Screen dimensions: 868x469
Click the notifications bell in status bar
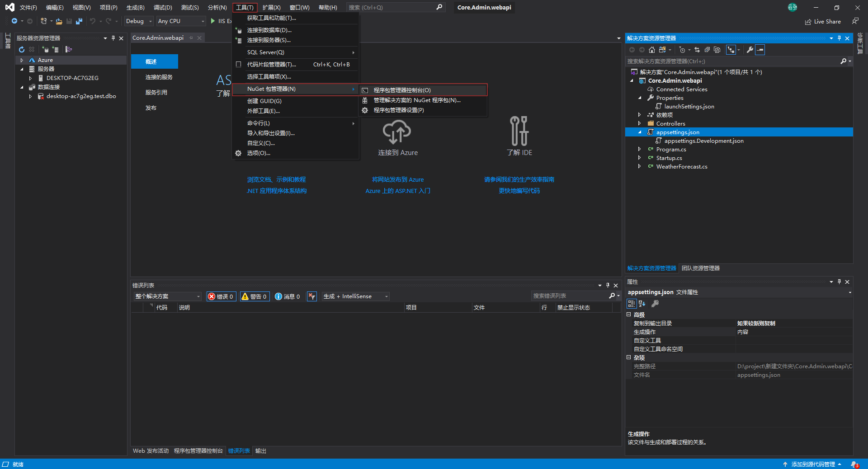854,464
